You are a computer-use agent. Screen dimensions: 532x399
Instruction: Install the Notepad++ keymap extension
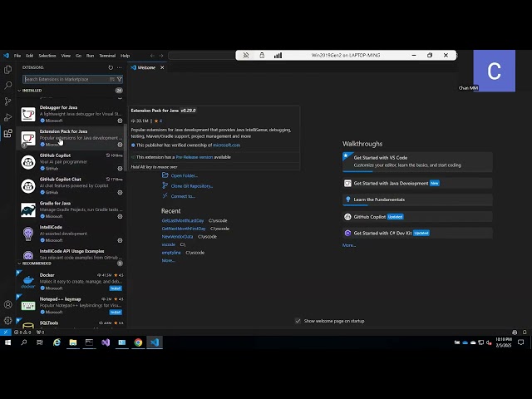(x=116, y=313)
